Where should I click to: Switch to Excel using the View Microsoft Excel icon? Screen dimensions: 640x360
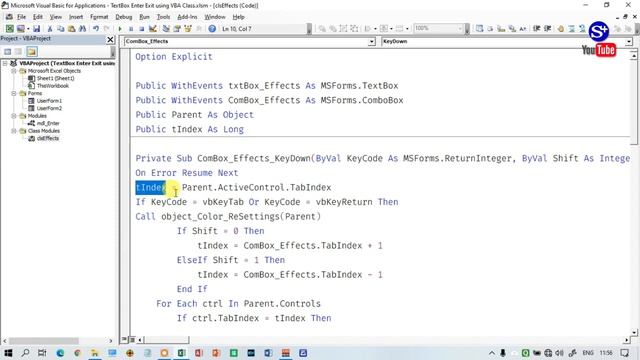pyautogui.click(x=9, y=29)
